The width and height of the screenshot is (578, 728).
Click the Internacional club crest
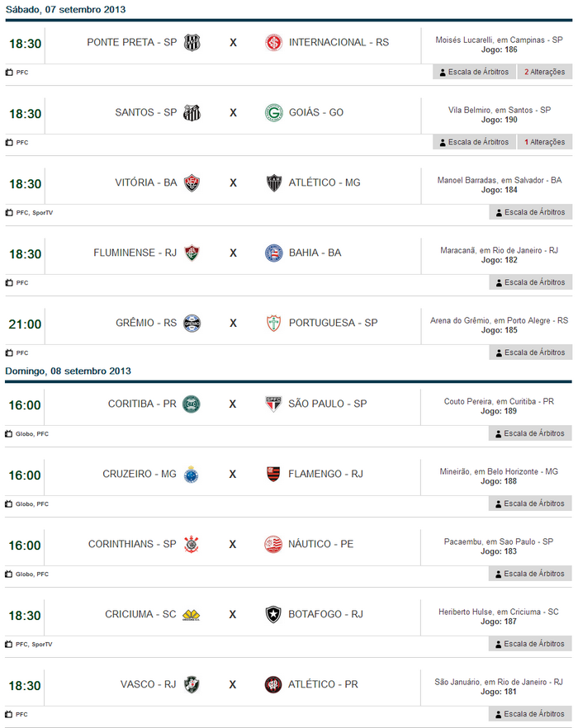(273, 42)
